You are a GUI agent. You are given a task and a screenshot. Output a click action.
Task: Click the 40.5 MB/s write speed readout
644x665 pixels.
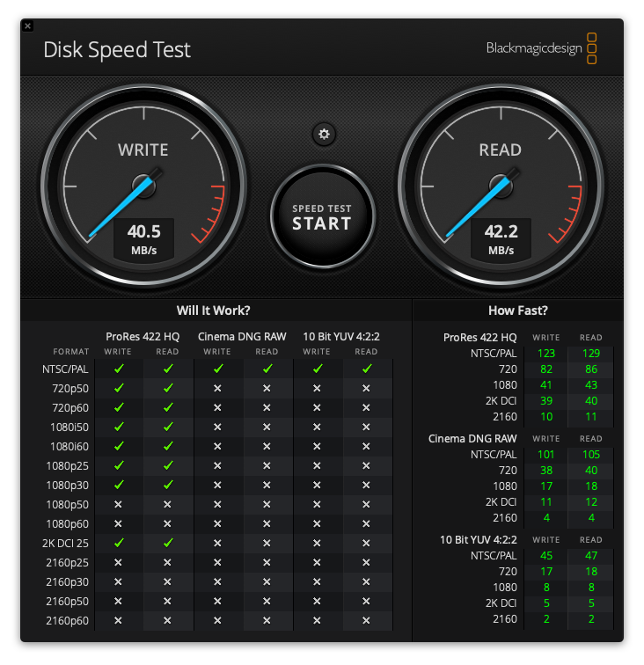[143, 238]
